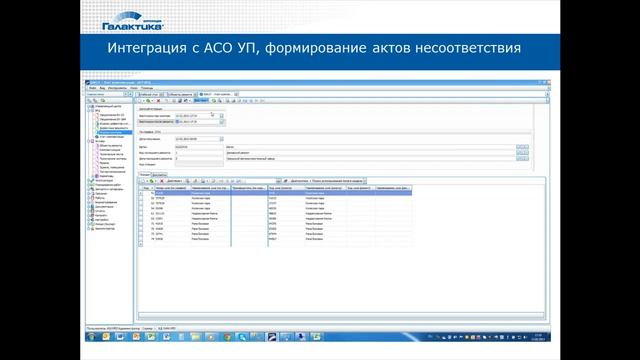Screen dimensions: 640x360
Task: Switch to the Рабочий стол tab
Action: (x=149, y=94)
